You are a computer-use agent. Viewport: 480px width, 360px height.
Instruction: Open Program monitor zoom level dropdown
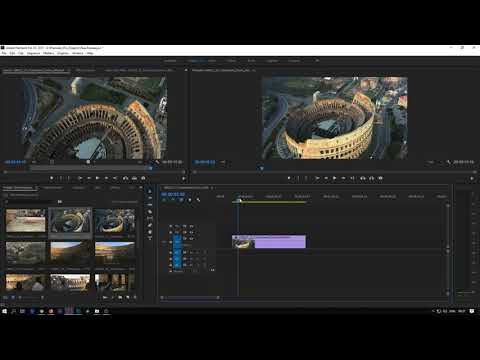click(x=223, y=162)
